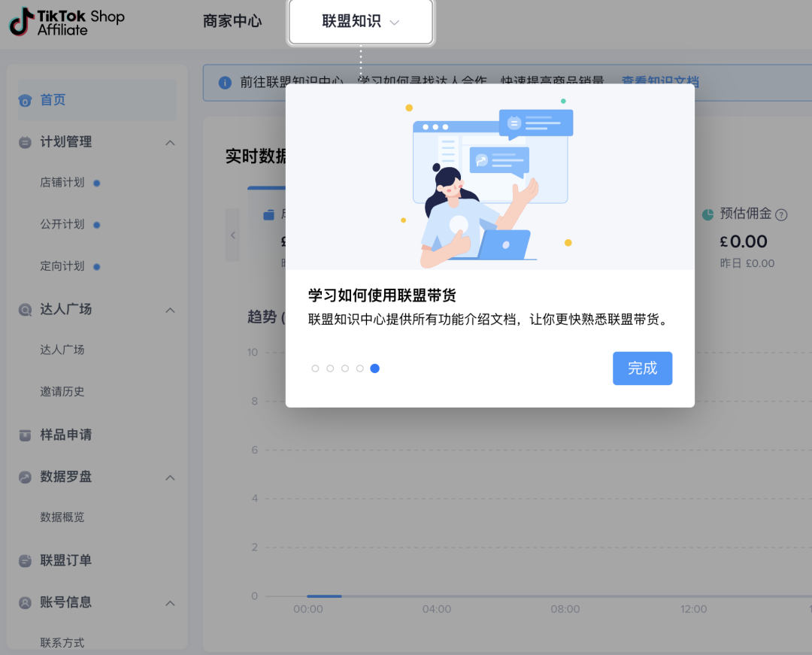Image resolution: width=812 pixels, height=655 pixels.
Task: Click the help icon next to 预估佣金
Action: 780,214
